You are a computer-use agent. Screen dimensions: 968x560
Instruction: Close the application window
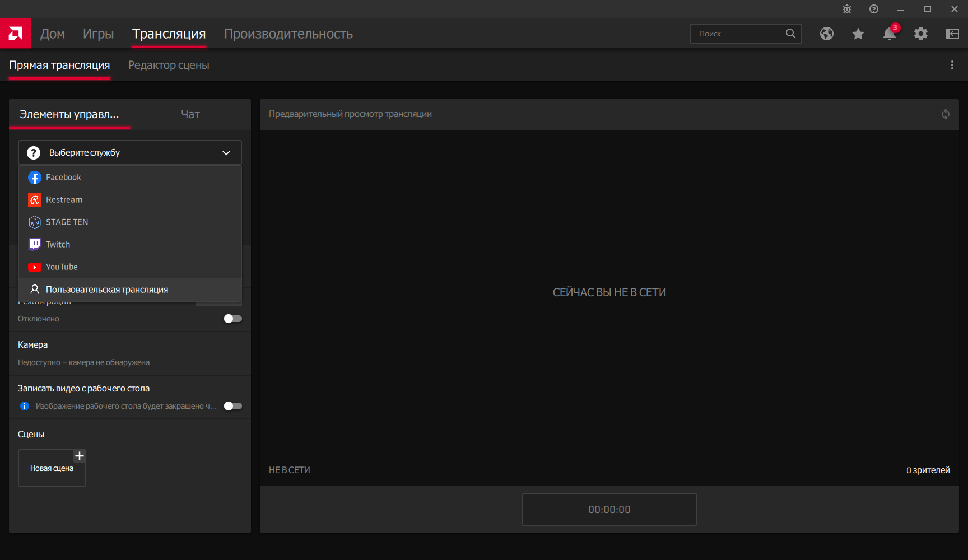point(955,9)
